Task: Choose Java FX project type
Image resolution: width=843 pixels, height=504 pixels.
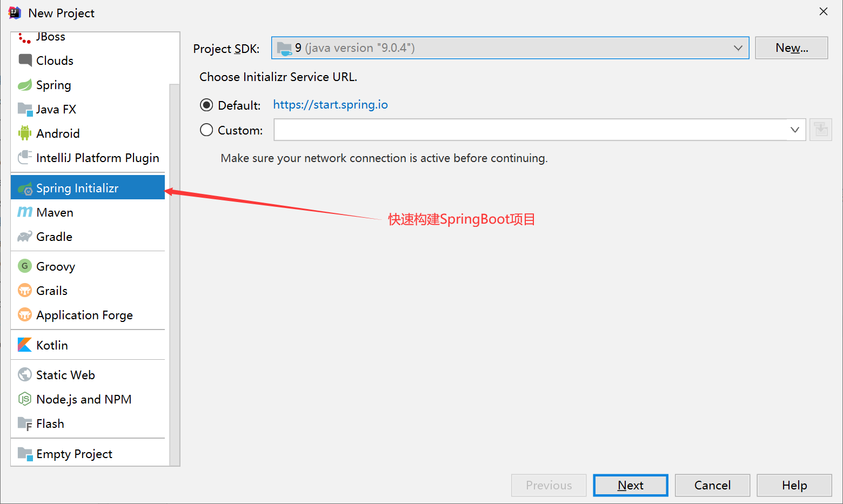Action: (x=88, y=109)
